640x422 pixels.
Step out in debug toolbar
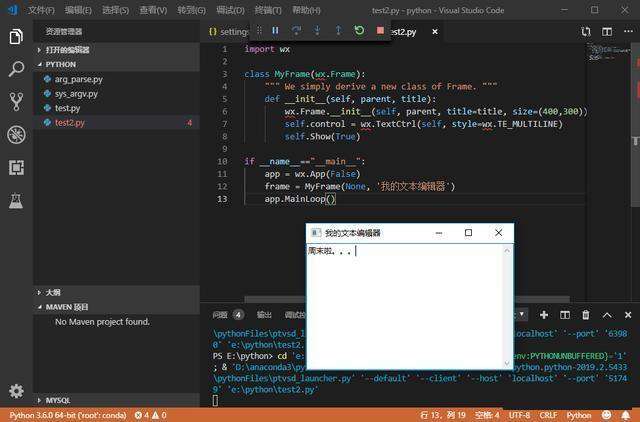pyautogui.click(x=338, y=31)
